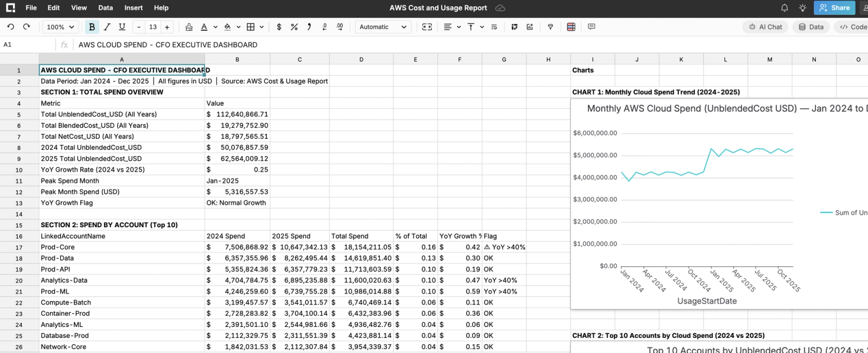Select column B header

pos(237,59)
